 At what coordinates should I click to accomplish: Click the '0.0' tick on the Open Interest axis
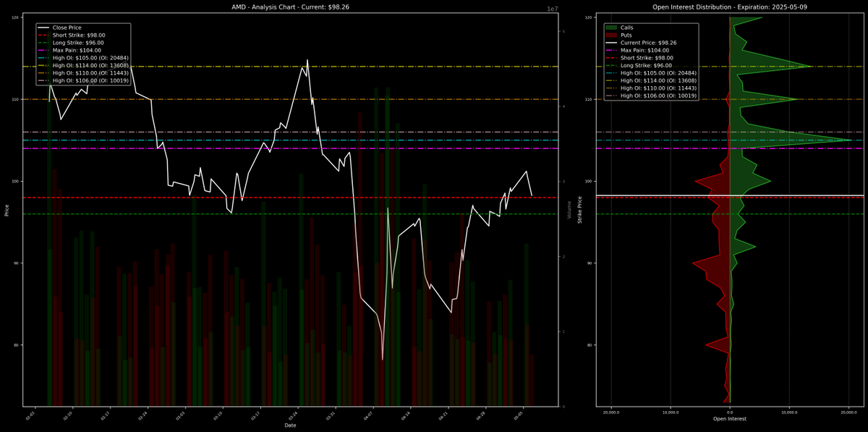(729, 411)
